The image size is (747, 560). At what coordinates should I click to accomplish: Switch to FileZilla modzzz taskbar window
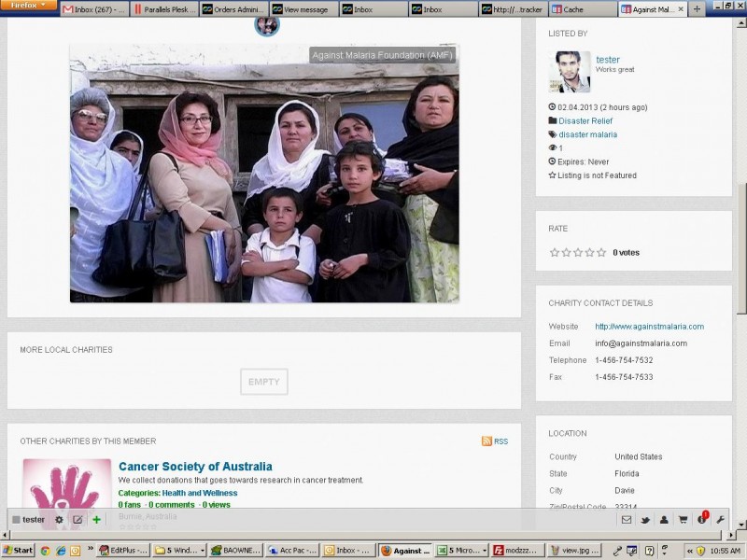[x=518, y=551]
